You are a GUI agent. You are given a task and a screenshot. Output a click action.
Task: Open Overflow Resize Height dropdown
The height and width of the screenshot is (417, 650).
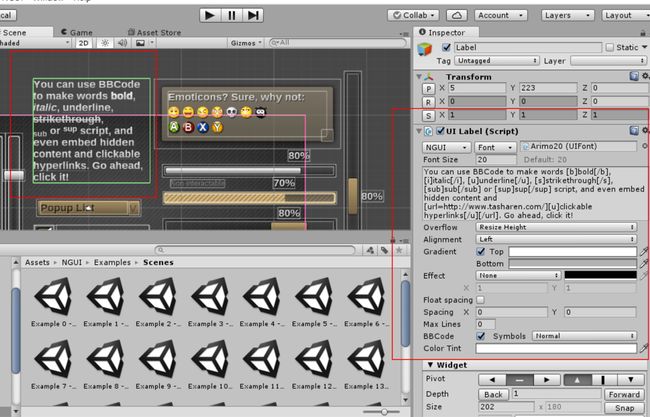[556, 227]
